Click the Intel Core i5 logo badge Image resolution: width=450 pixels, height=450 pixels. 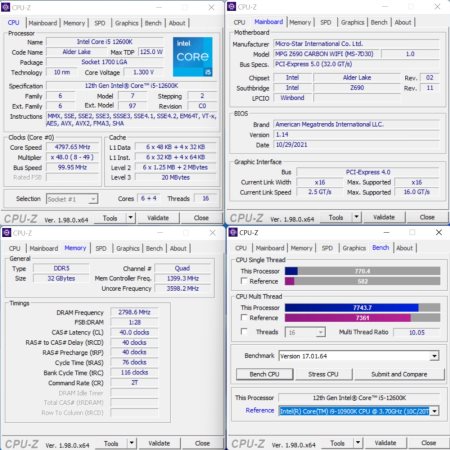(193, 56)
